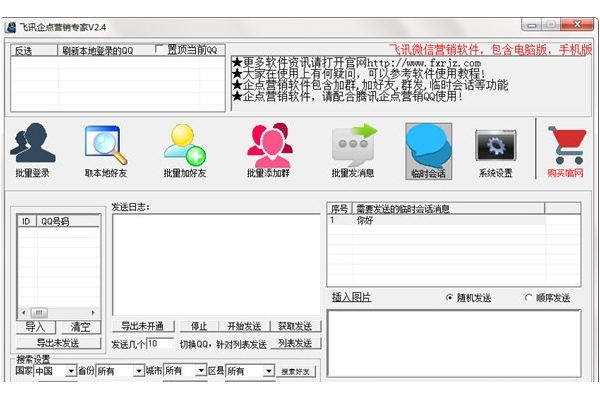Screen dimensions: 600x400
Task: Close the 飞讯企点营销专家 window
Action: (x=577, y=24)
